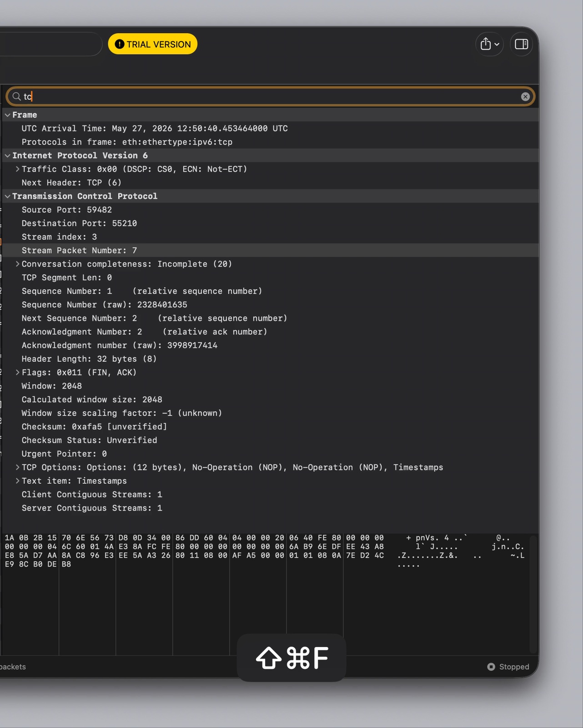Select Window: 2048 row
The image size is (583, 728).
coord(271,386)
